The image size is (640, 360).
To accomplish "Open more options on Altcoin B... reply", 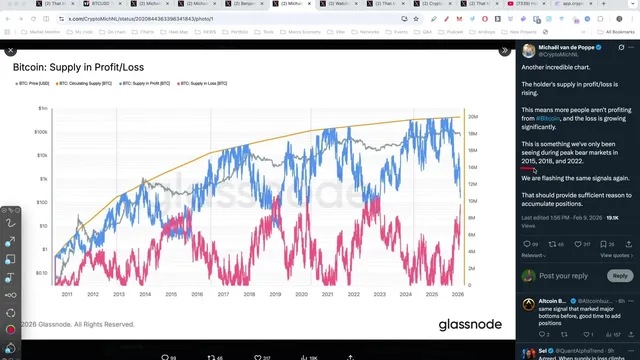I will (631, 301).
